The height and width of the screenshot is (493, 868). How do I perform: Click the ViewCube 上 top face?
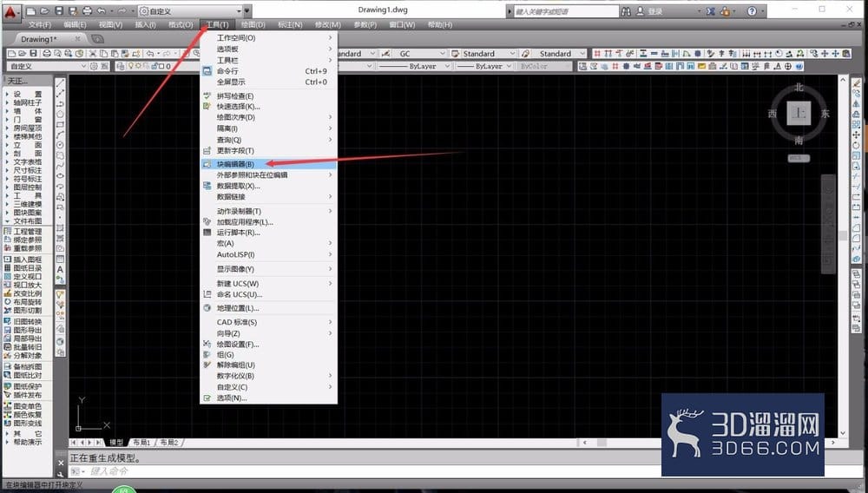pos(799,113)
